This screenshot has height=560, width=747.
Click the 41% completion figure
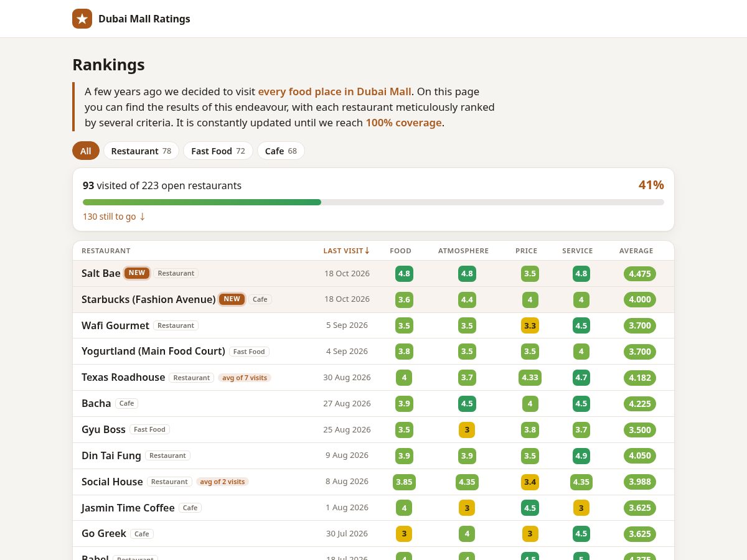pyautogui.click(x=651, y=185)
